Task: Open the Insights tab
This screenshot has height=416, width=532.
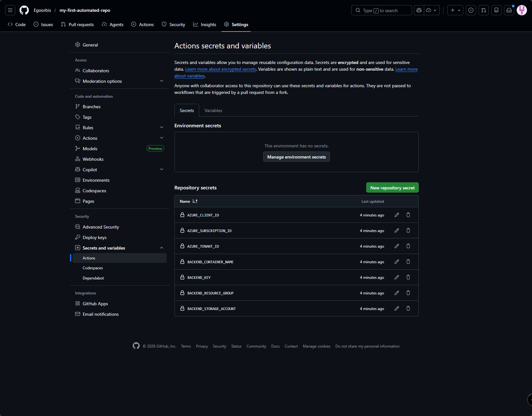Action: [205, 24]
